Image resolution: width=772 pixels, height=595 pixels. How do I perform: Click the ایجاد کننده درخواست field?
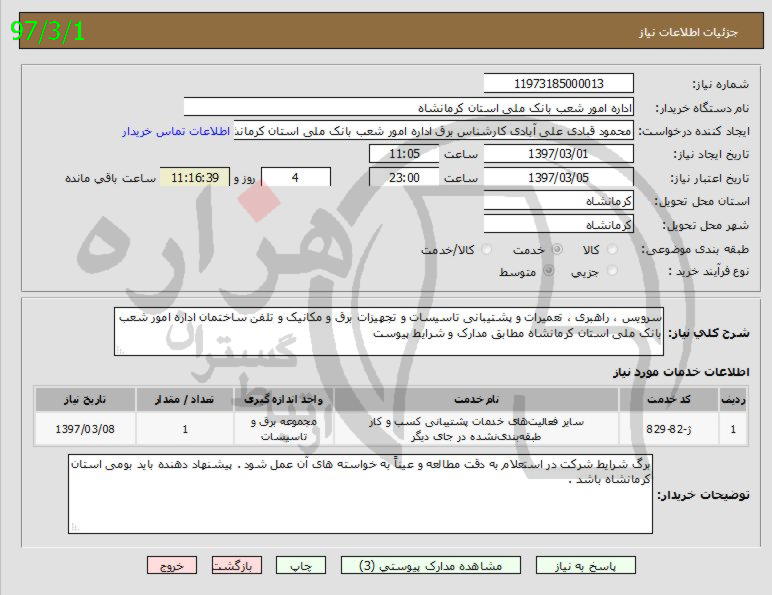[434, 131]
